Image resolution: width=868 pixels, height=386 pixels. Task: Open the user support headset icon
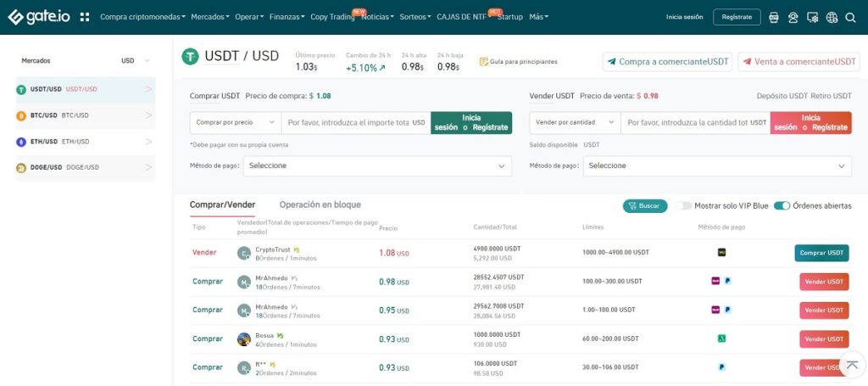(x=793, y=18)
